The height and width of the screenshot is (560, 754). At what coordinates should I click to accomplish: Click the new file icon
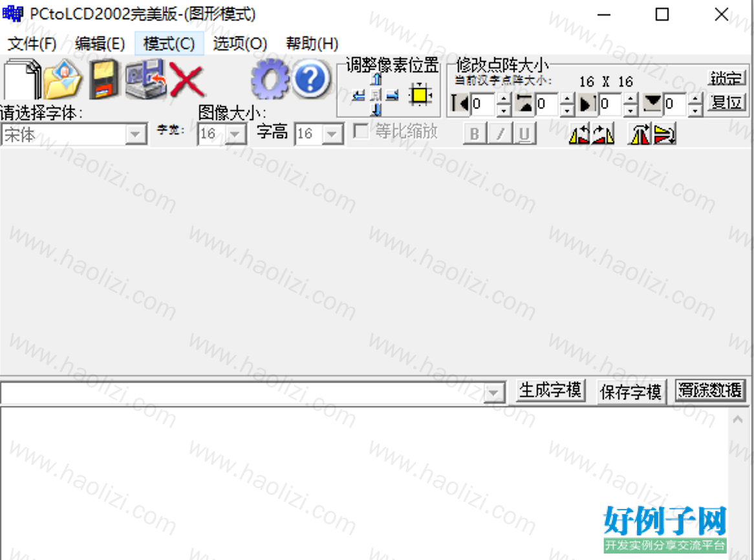pyautogui.click(x=22, y=79)
